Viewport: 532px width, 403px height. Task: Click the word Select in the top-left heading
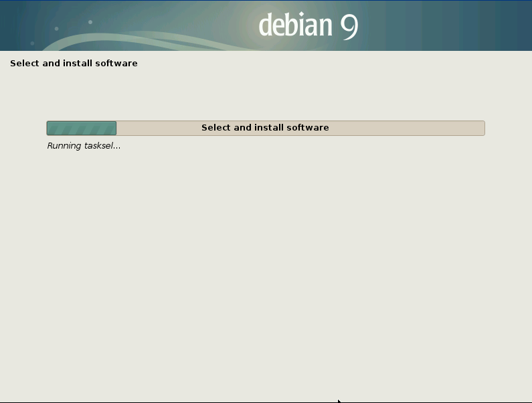click(23, 64)
